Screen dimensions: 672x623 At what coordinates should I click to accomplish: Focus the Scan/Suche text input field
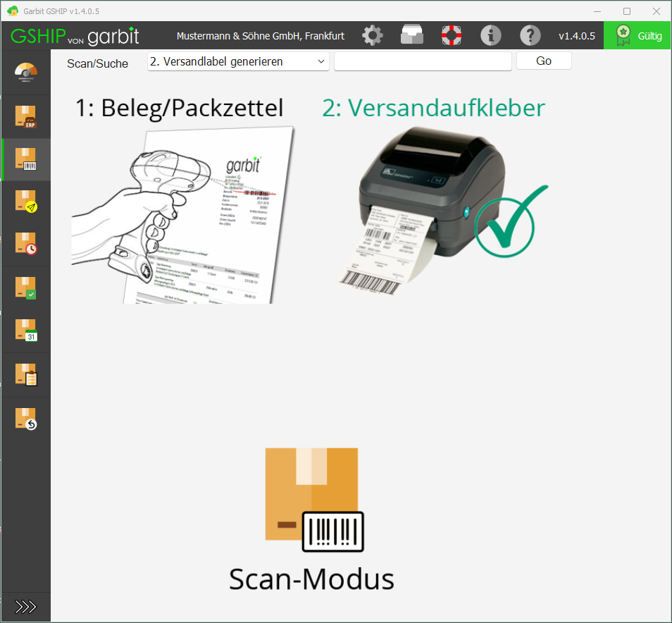[x=423, y=61]
